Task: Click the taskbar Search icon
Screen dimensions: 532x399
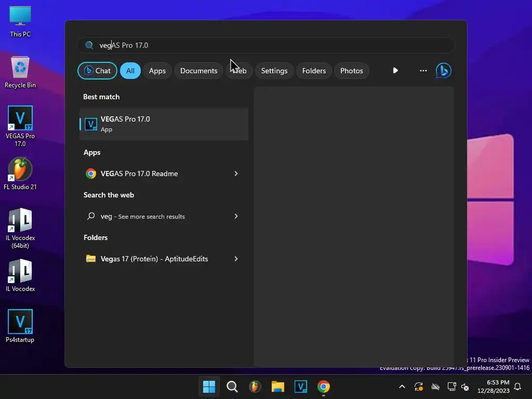Action: tap(232, 387)
